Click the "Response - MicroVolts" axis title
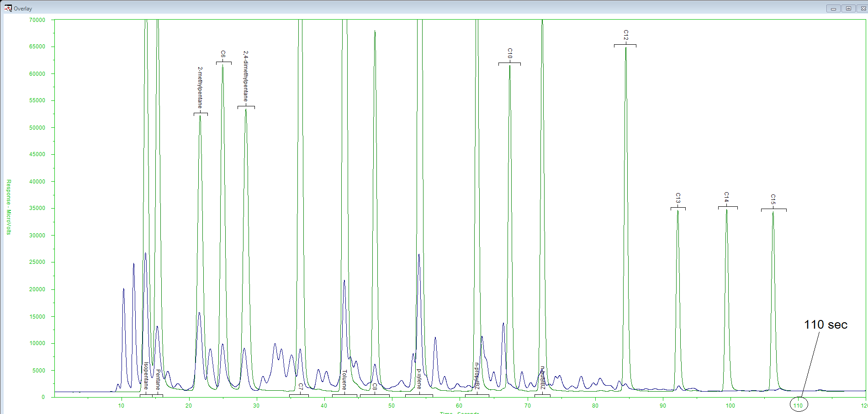 [x=9, y=207]
